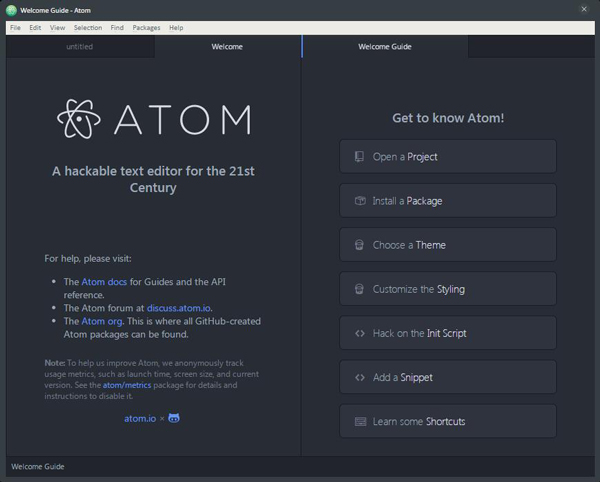Close the Atom window
Image resolution: width=600 pixels, height=482 pixels.
click(x=584, y=9)
